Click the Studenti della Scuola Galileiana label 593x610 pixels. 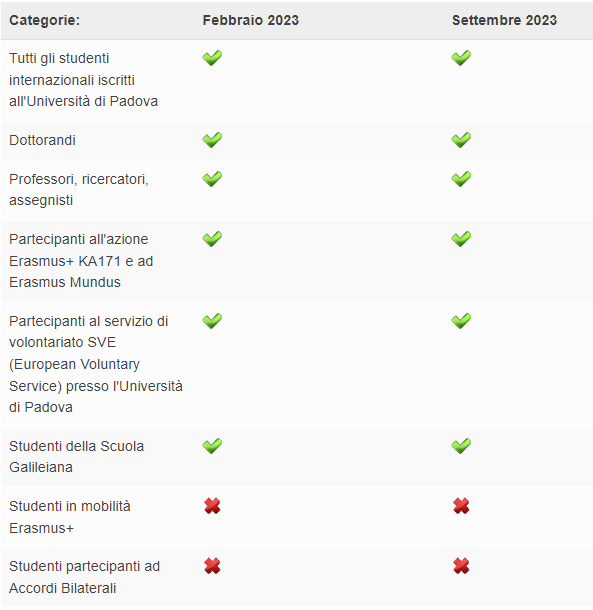pos(76,456)
